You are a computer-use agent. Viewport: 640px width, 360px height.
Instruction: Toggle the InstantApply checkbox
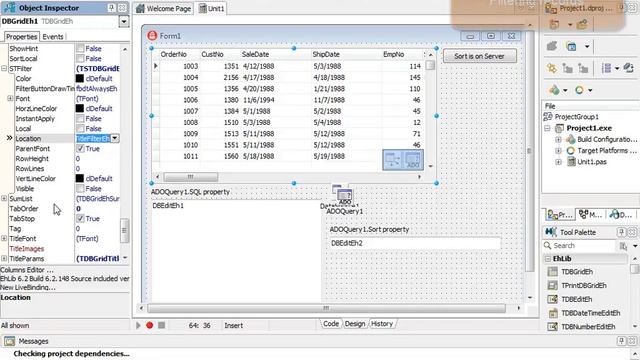pyautogui.click(x=80, y=119)
